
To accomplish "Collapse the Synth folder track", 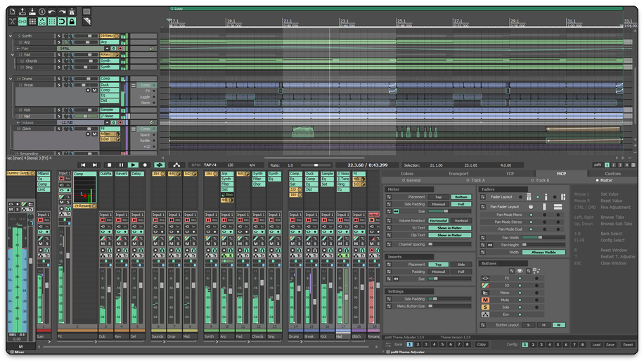I will click(x=11, y=35).
